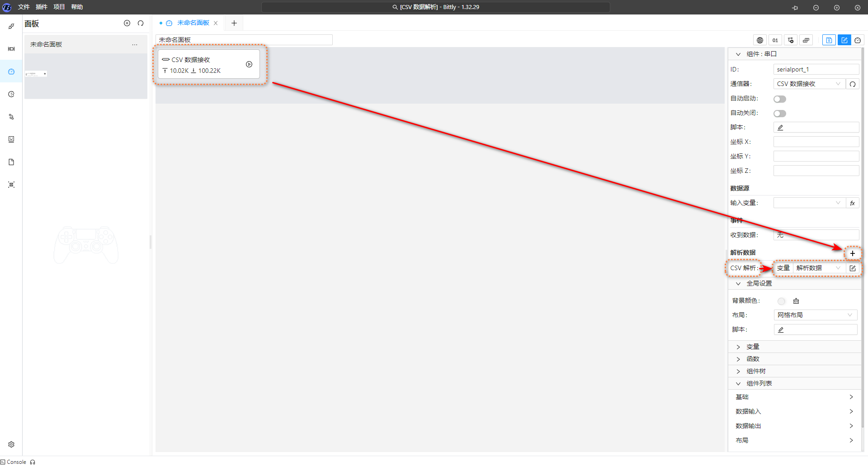Screen dimensions: 868x467
Task: Click the 背景颜色 color swatch
Action: (x=781, y=301)
